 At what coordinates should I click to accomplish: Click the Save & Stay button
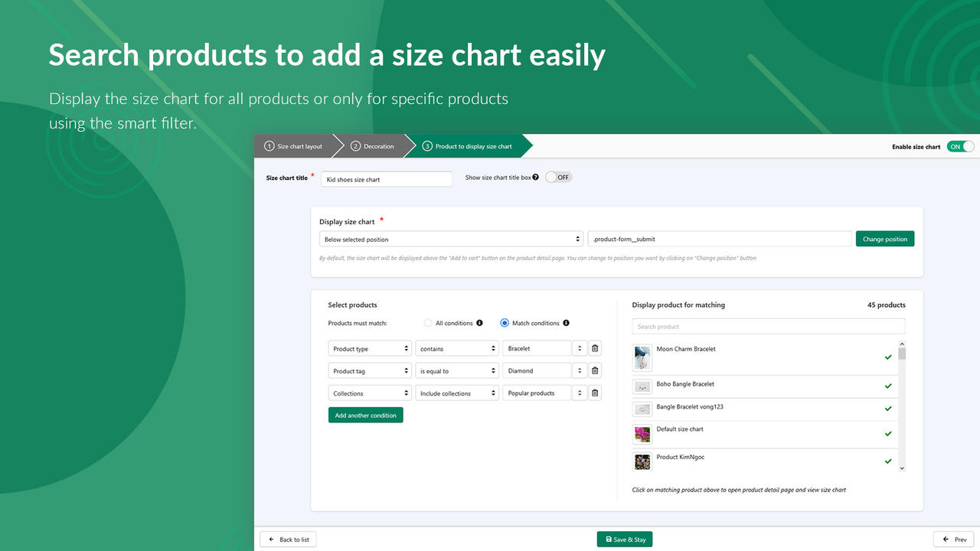click(x=625, y=539)
